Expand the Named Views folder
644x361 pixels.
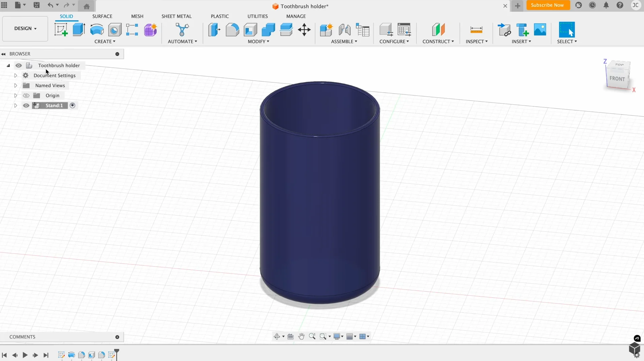pos(15,85)
